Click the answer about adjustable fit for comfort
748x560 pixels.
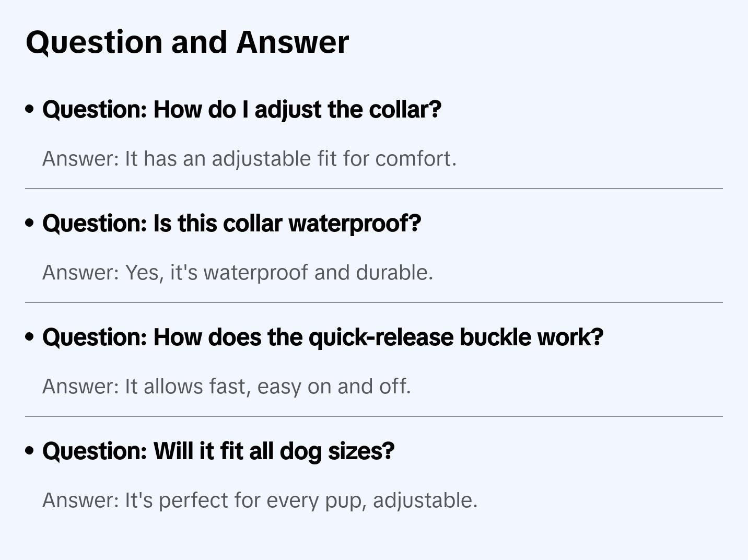(x=249, y=159)
